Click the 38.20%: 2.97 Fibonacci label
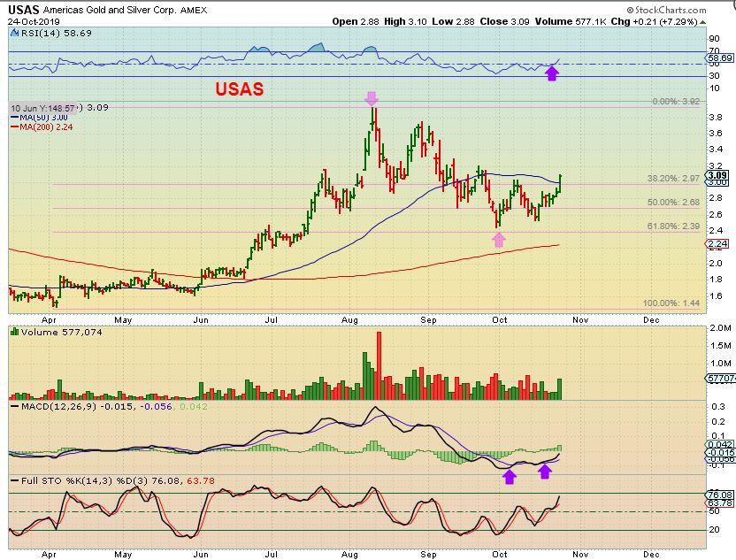The height and width of the screenshot is (560, 736). coord(673,179)
